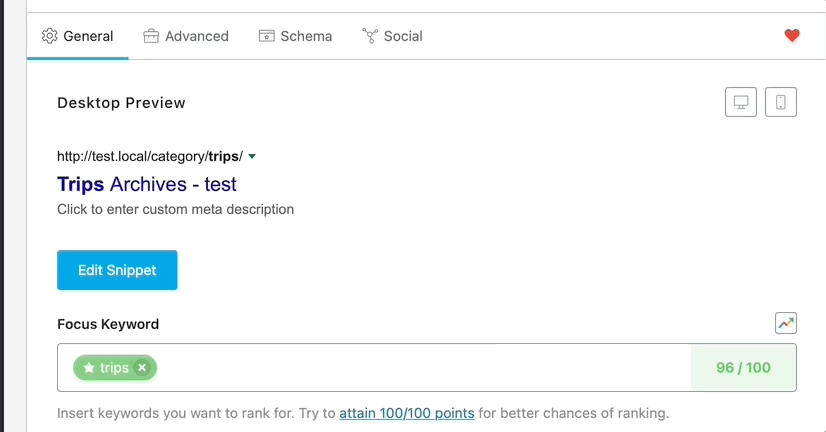Click the Trips Archives - test title
826x432 pixels.
click(x=146, y=184)
